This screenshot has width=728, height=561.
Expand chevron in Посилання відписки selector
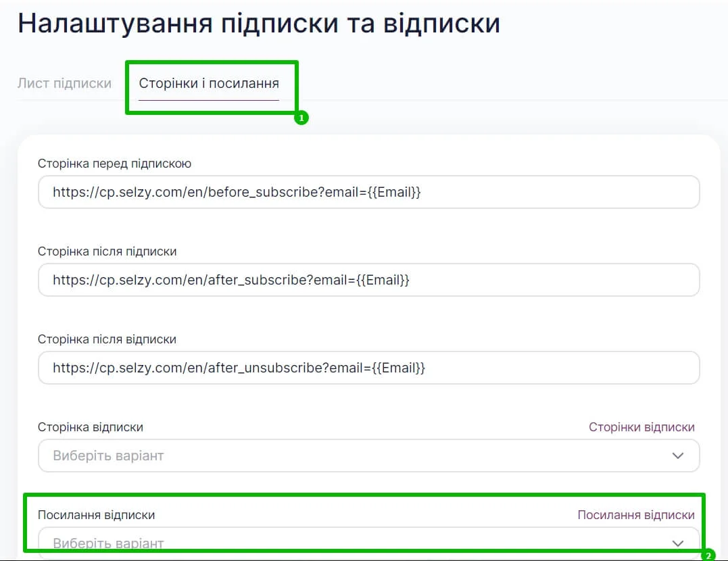[x=678, y=543]
